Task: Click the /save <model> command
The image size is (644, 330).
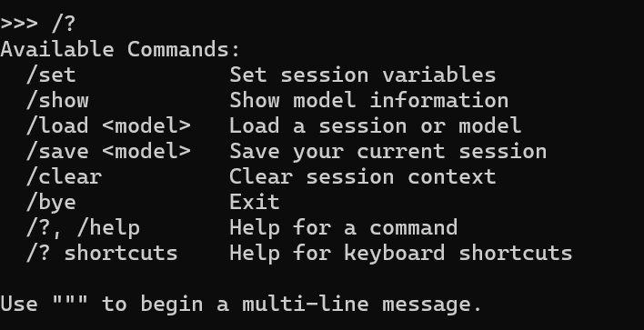Action: 108,152
